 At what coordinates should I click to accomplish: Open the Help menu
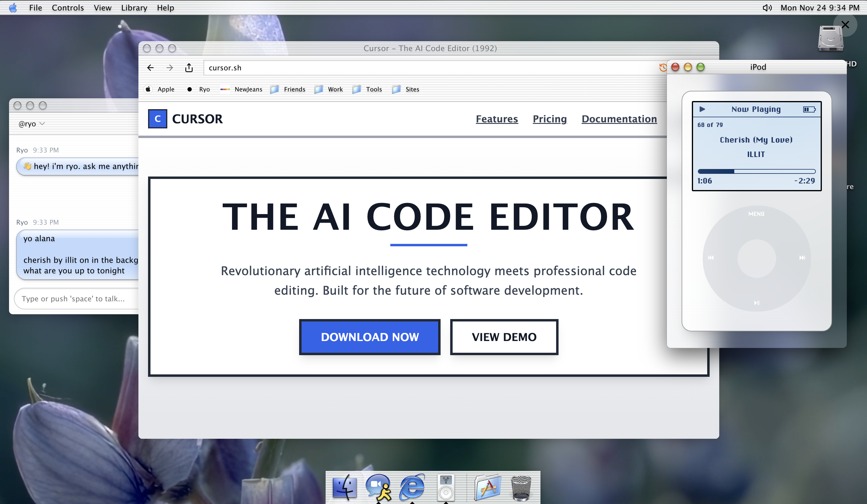coord(166,8)
